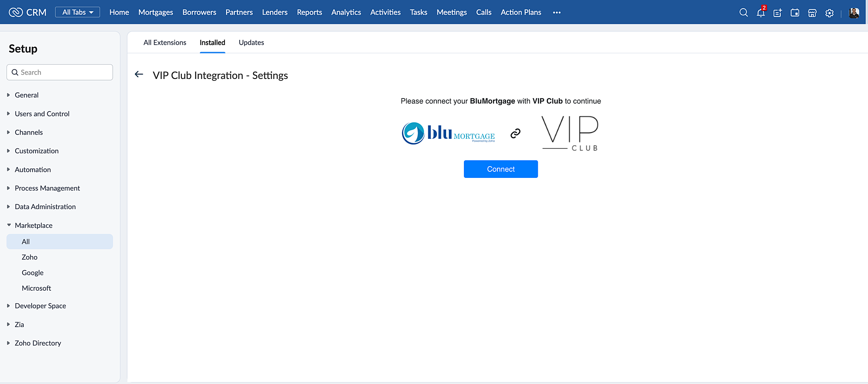Open the Home tab
Viewport: 868px width, 384px height.
tap(119, 12)
